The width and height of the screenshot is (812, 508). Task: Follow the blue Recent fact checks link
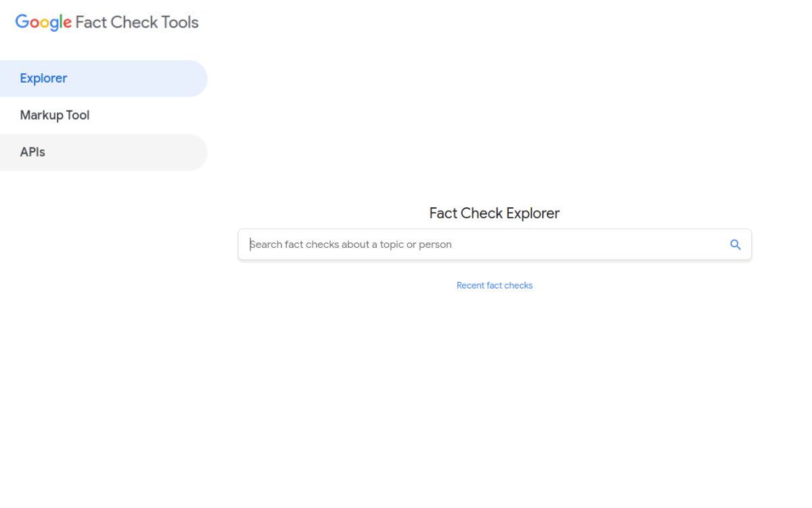pyautogui.click(x=495, y=285)
